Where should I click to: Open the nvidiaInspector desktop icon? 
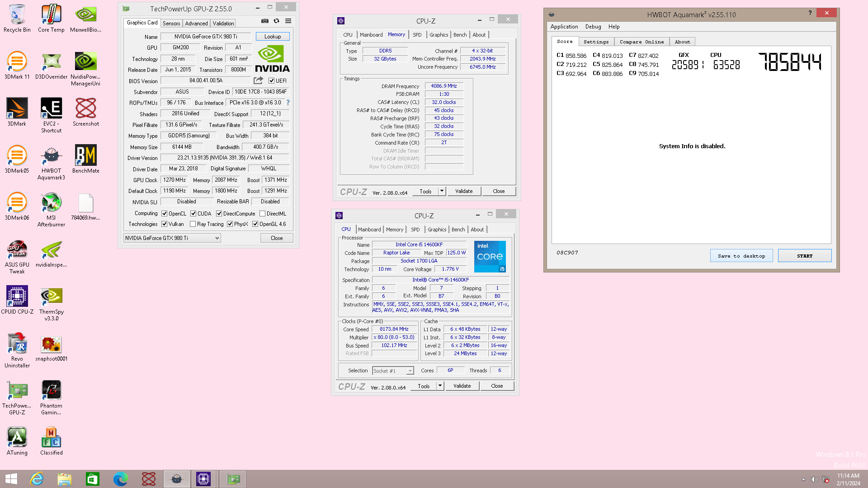coord(51,253)
